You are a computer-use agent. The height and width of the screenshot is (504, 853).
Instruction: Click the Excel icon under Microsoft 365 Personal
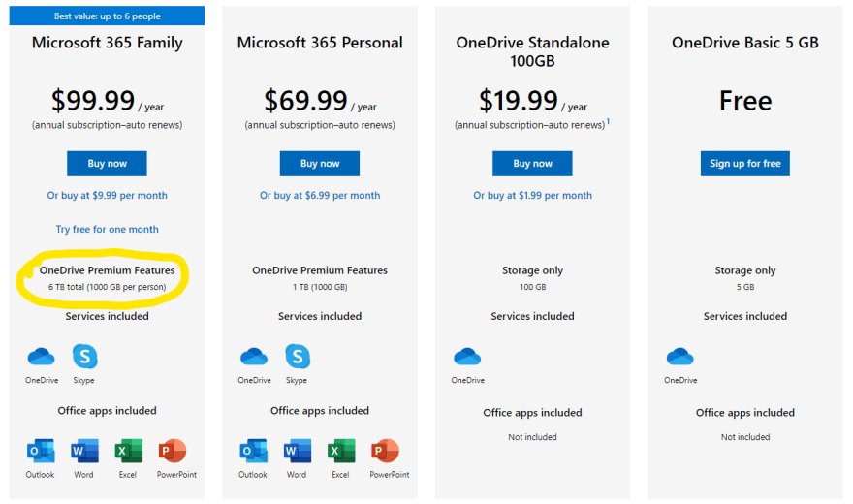pos(341,452)
